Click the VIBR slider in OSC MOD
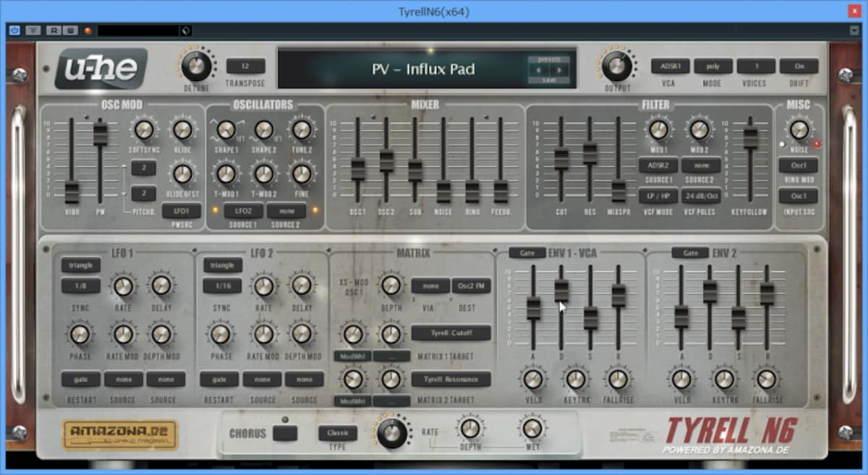The height and width of the screenshot is (475, 868). click(72, 192)
